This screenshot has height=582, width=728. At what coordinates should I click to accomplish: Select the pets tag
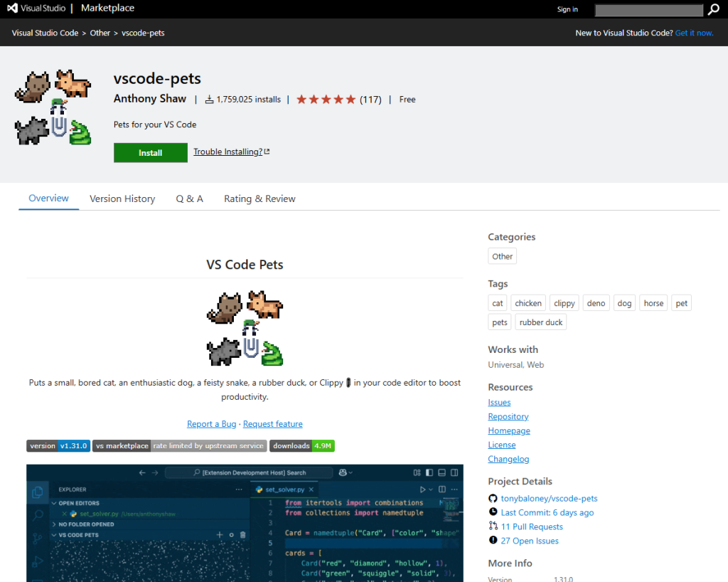click(x=500, y=322)
